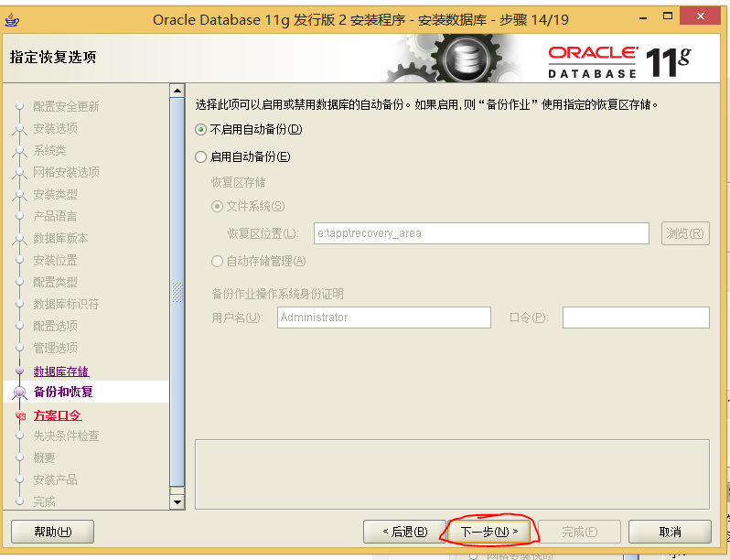Click the step list vertical scrollbar thumb

tap(177, 292)
